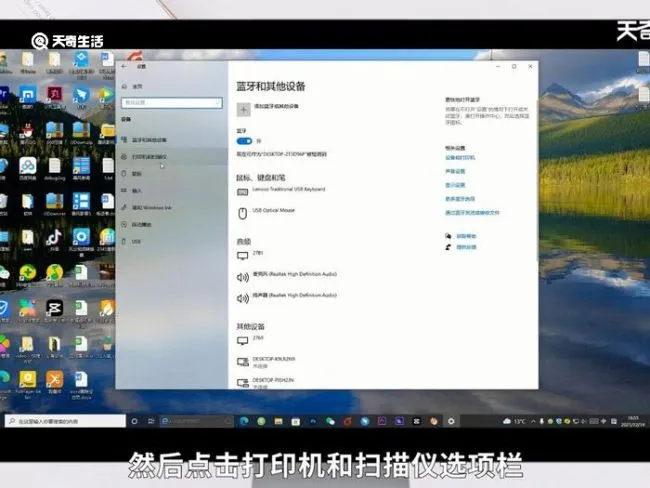Click Settings gear on taskbar
This screenshot has height=488, width=650.
[x=451, y=421]
